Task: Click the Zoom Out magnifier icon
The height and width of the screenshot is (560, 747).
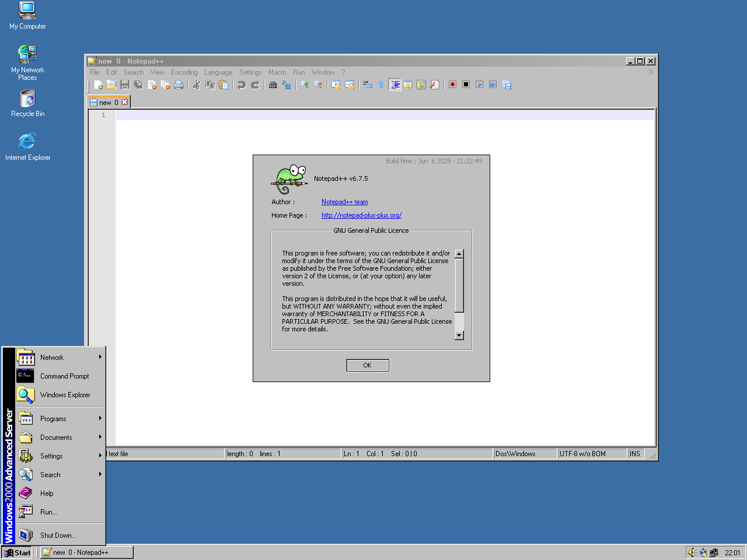Action: tap(318, 85)
